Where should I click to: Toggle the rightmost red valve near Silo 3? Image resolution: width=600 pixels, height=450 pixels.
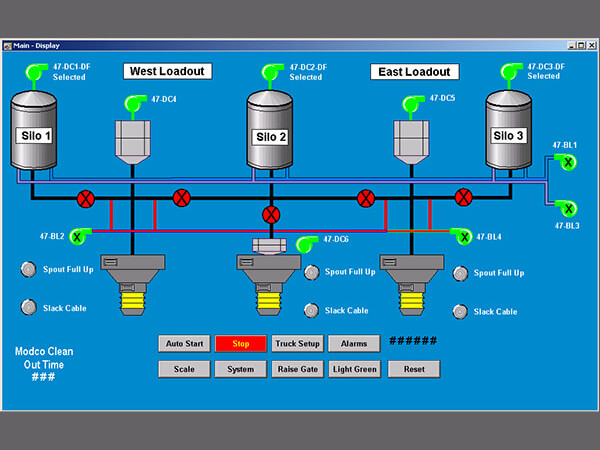[463, 197]
